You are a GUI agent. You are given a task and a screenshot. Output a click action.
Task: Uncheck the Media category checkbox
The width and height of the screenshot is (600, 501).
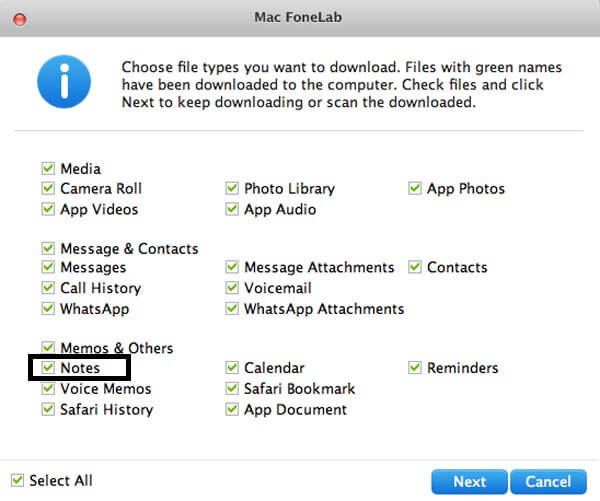(x=48, y=168)
